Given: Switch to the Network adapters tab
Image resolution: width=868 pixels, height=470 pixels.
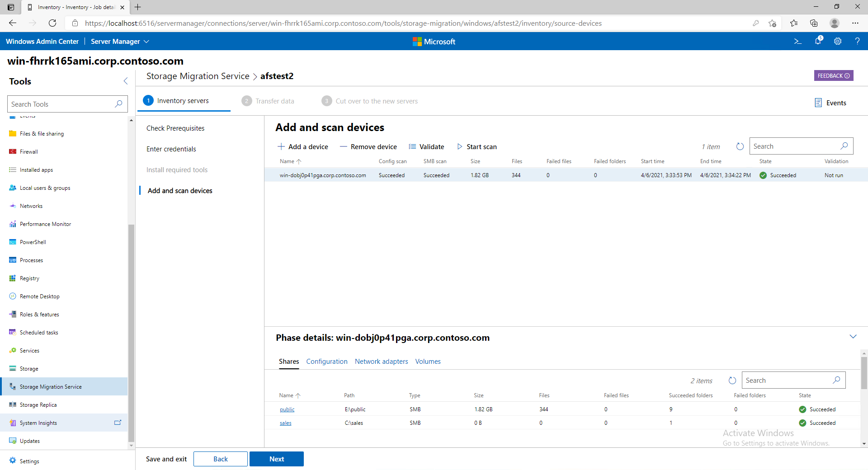Looking at the screenshot, I should (381, 361).
